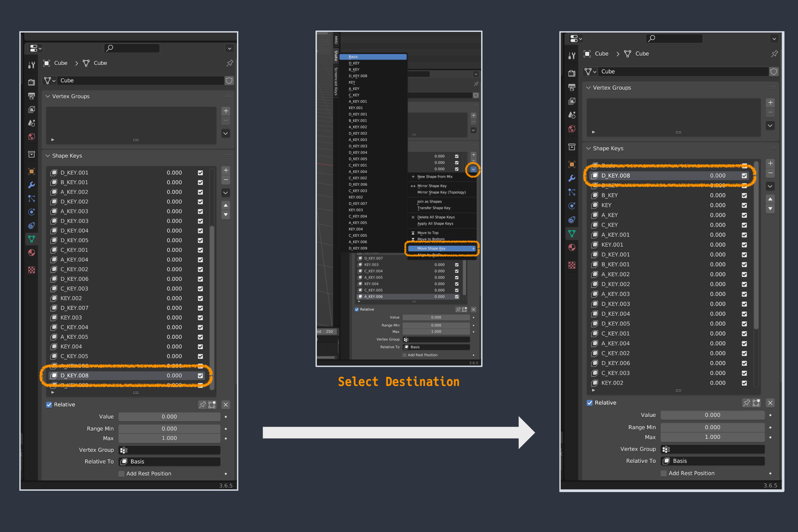This screenshot has height=532, width=798.
Task: Open Physics properties icon in left panel
Action: (32, 212)
